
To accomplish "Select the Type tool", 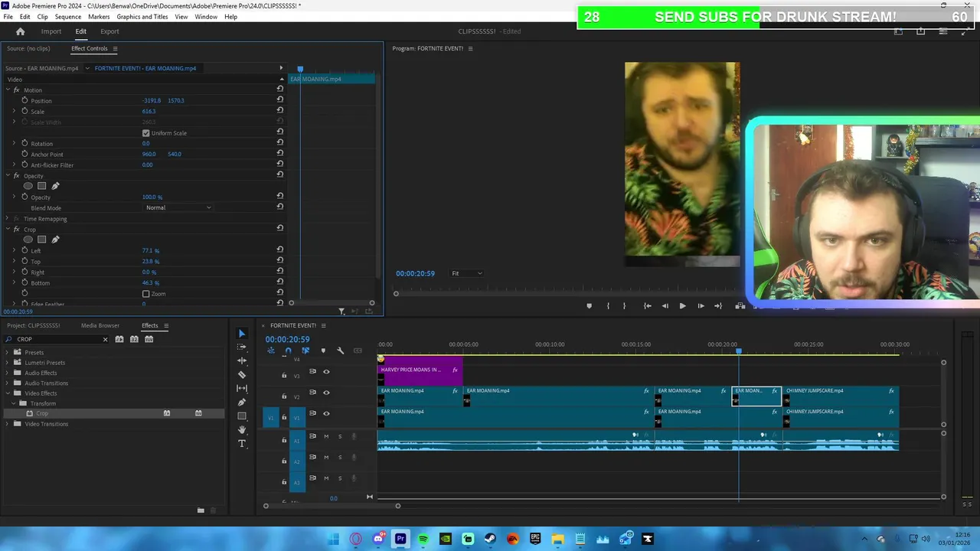I will [242, 443].
